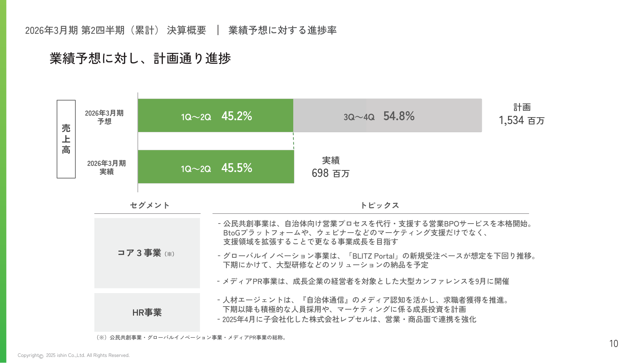Click the メディアPR事業 conference bullet
Viewport: 644px width, 363px height.
pos(363,282)
